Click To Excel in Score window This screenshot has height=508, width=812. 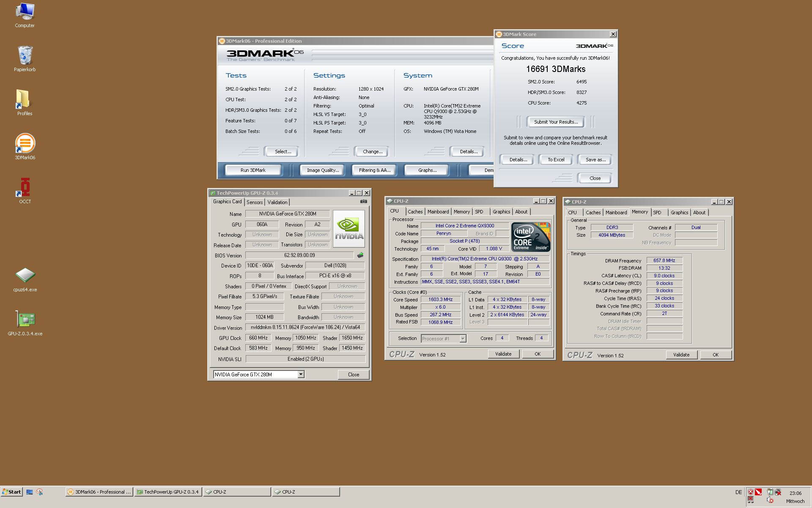point(556,160)
